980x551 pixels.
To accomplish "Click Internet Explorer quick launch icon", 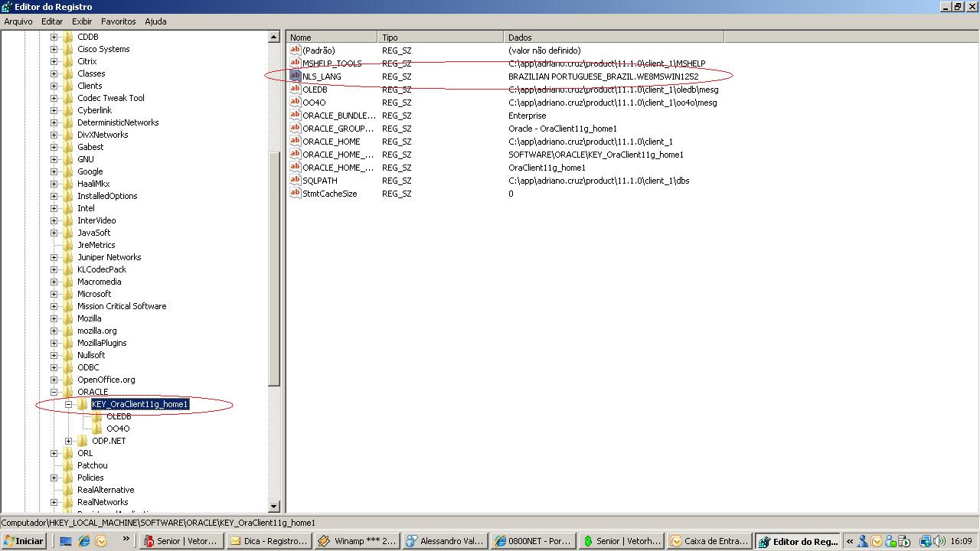I will (84, 541).
